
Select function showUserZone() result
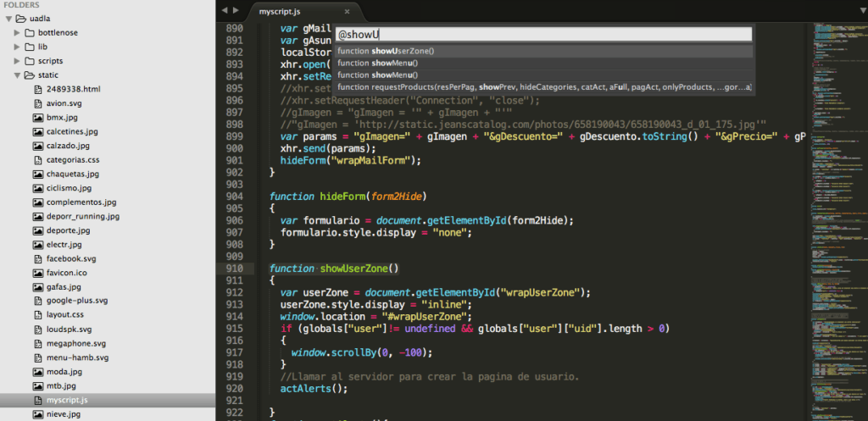click(543, 51)
